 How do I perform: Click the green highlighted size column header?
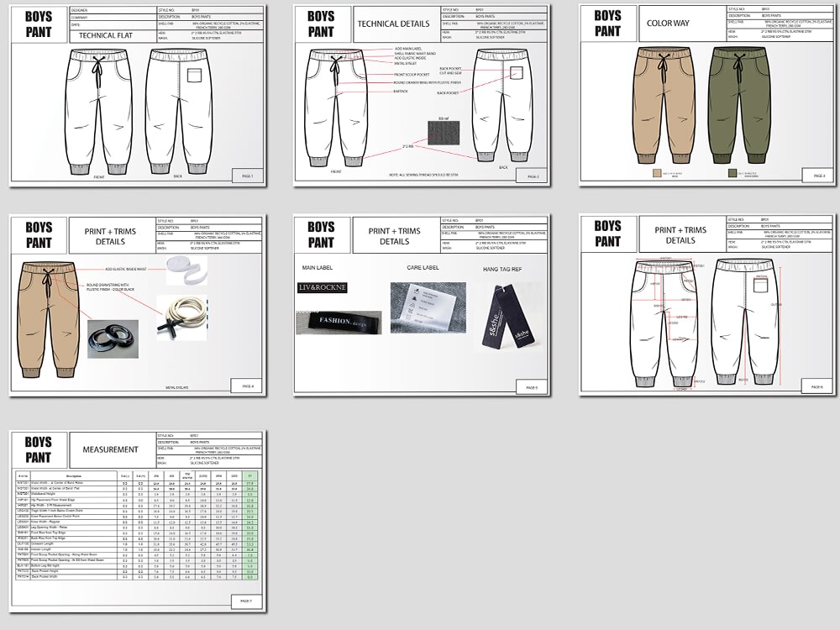coord(250,475)
